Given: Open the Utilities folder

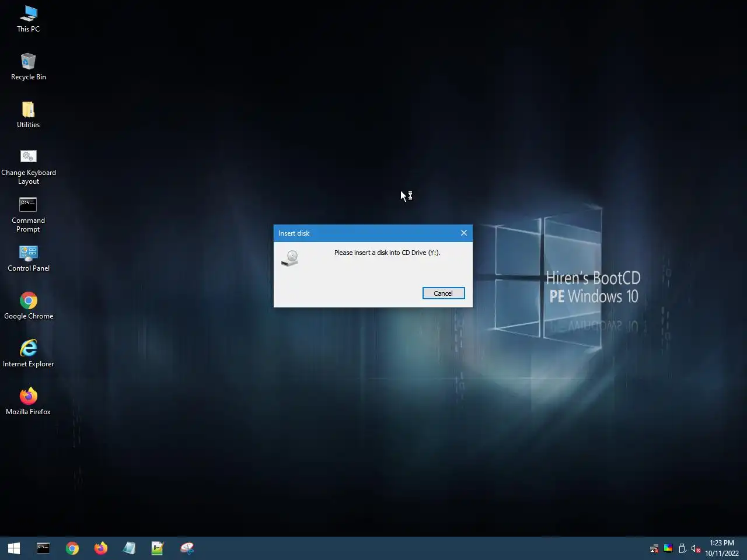Looking at the screenshot, I should click(28, 114).
